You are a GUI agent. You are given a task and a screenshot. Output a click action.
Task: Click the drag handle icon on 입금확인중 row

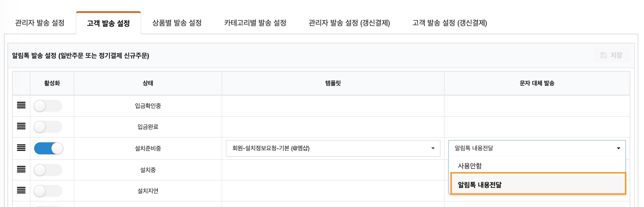[22, 106]
